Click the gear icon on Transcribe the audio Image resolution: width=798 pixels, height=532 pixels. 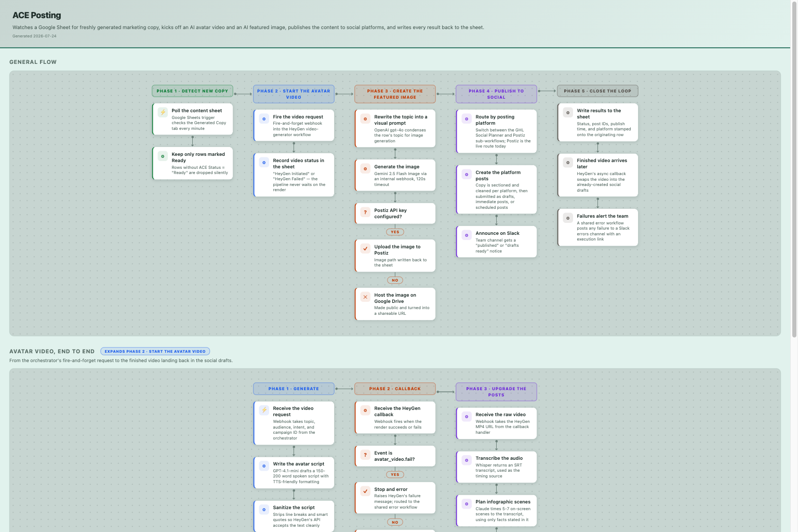pos(467,460)
